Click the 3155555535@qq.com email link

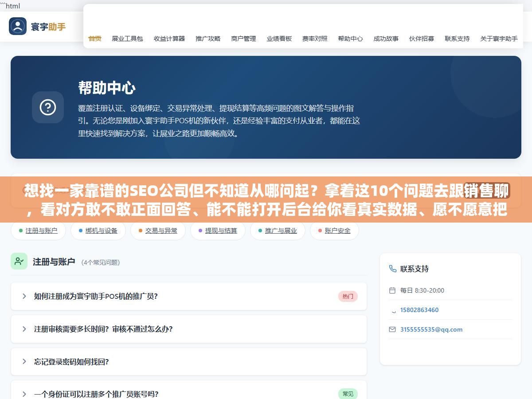tap(431, 329)
